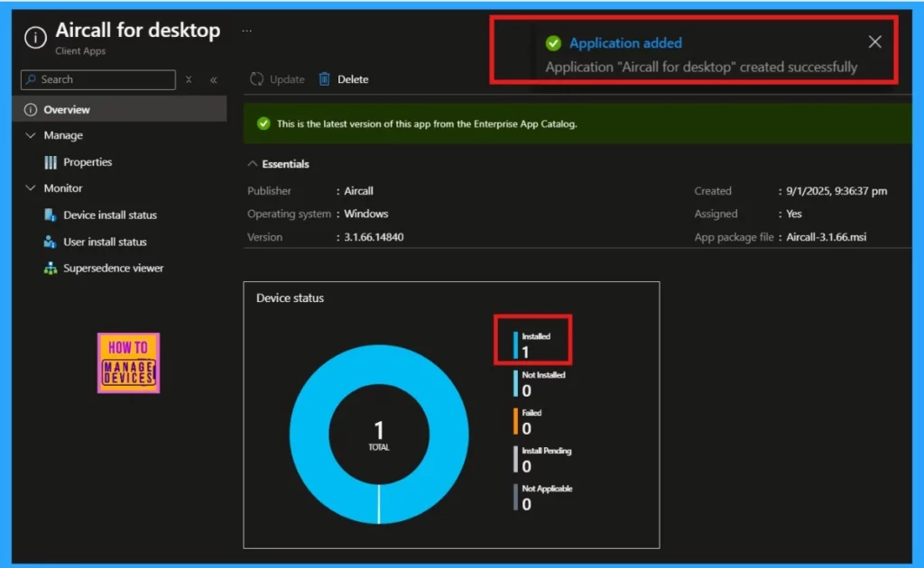Viewport: 924px width, 568px height.
Task: Click the Not Applicable count 0
Action: pos(526,504)
